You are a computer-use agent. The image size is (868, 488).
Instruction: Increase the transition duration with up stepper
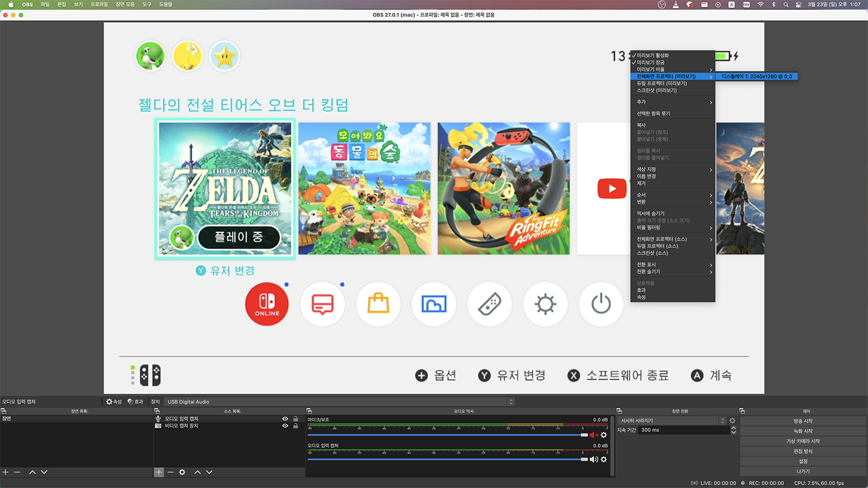pyautogui.click(x=734, y=428)
